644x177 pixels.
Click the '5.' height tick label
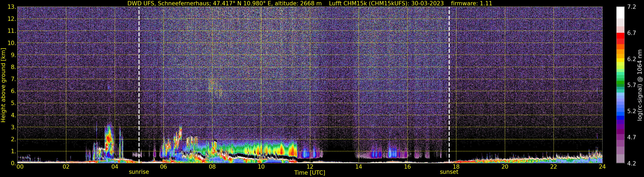point(13,103)
